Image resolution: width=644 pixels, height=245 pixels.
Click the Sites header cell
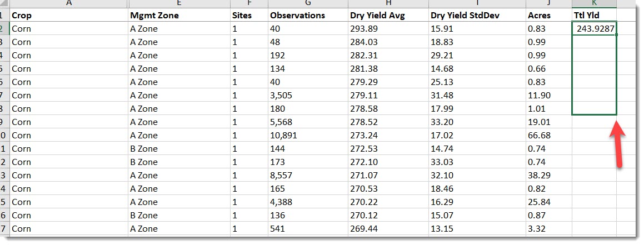[x=248, y=15]
